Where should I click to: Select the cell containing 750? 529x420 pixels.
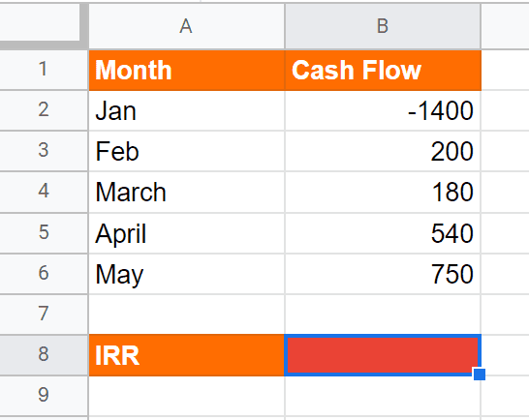point(383,274)
